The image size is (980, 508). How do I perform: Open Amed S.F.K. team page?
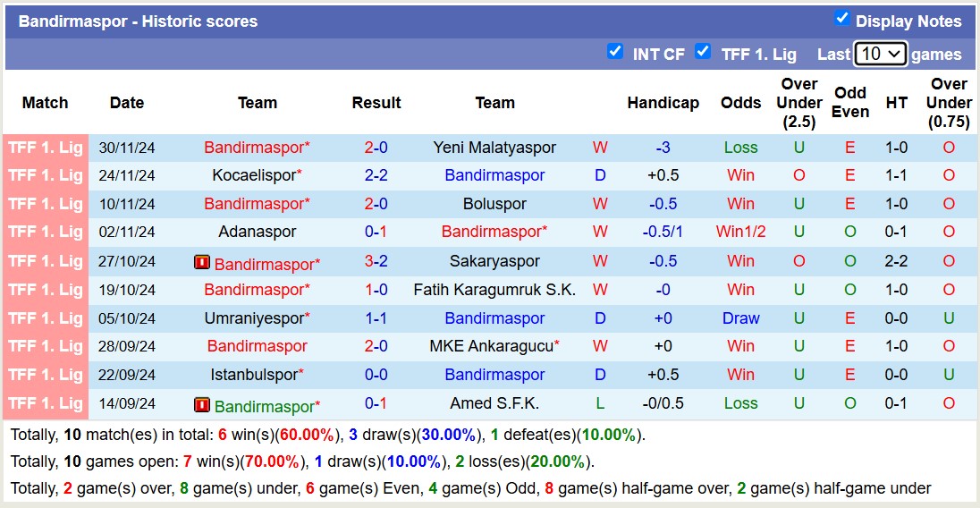click(x=494, y=403)
